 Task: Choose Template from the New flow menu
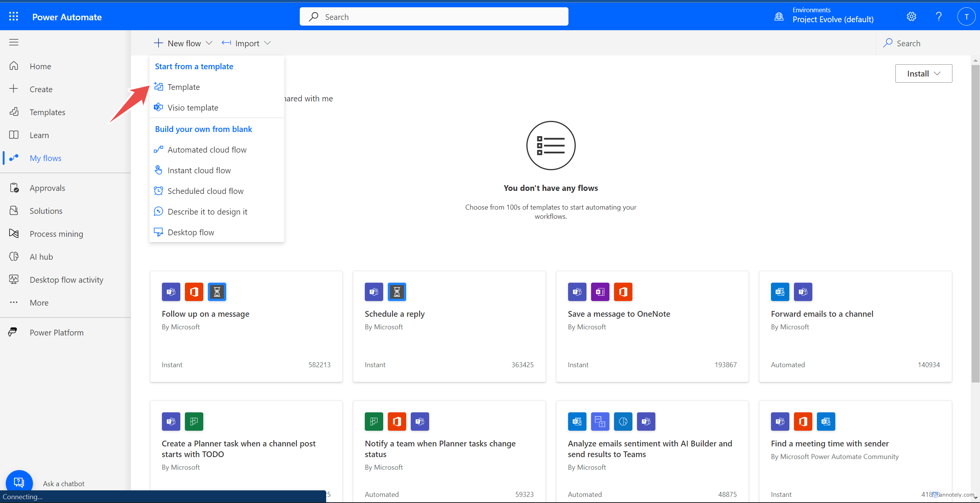217,87
